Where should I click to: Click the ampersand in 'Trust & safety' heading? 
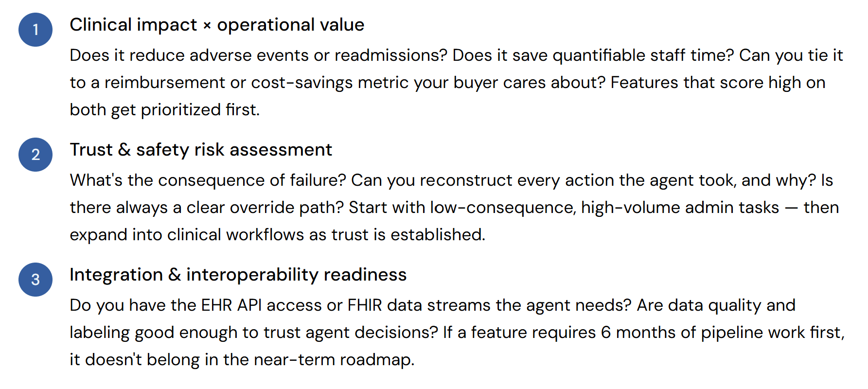click(124, 150)
